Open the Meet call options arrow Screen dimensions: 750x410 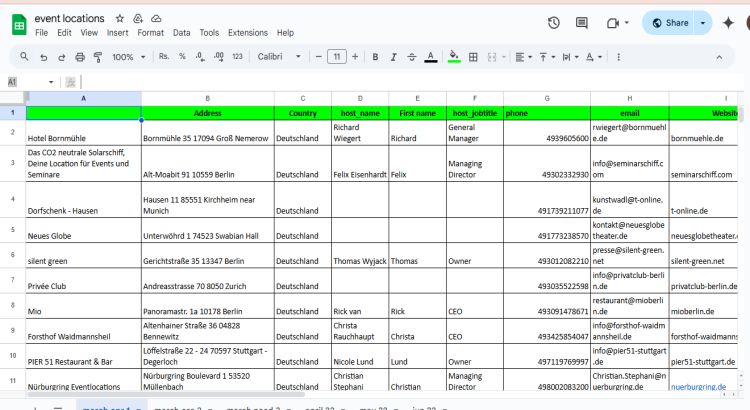coord(627,22)
